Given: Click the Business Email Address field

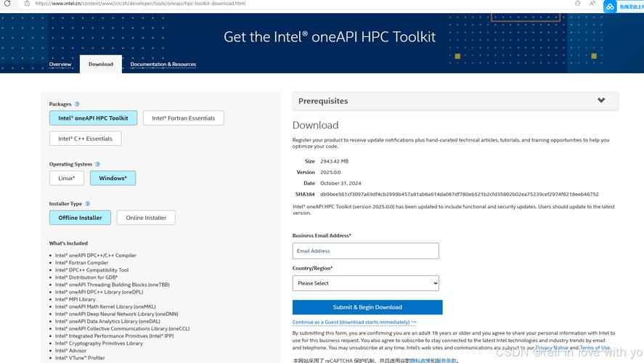Looking at the screenshot, I should click(365, 251).
